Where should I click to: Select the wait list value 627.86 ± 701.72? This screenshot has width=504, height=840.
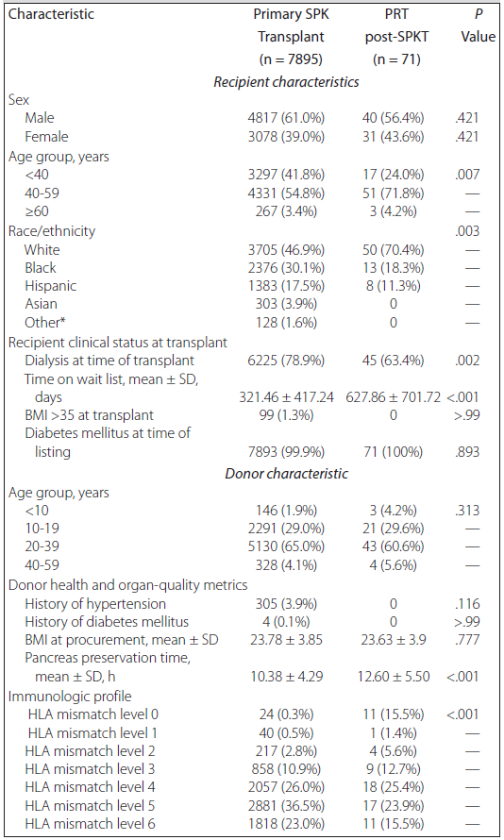point(394,397)
